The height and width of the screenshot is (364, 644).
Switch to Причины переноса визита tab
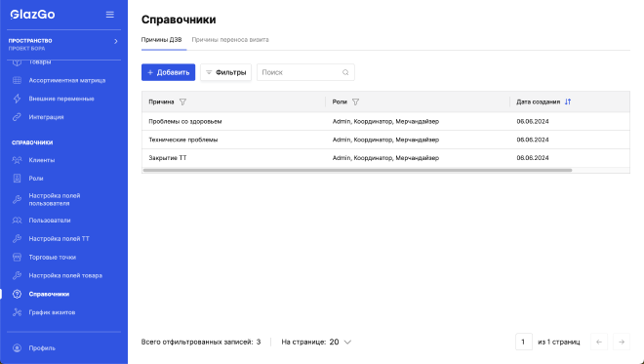point(230,40)
